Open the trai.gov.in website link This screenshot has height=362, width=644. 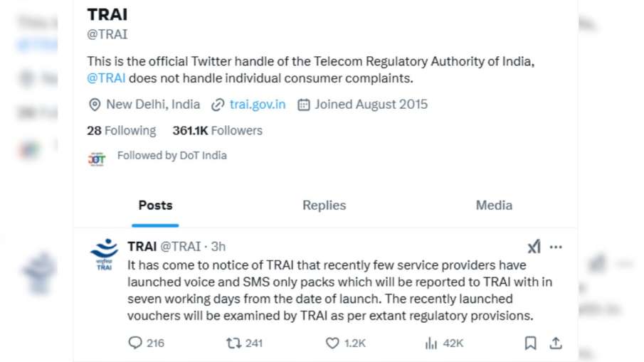[x=257, y=105]
